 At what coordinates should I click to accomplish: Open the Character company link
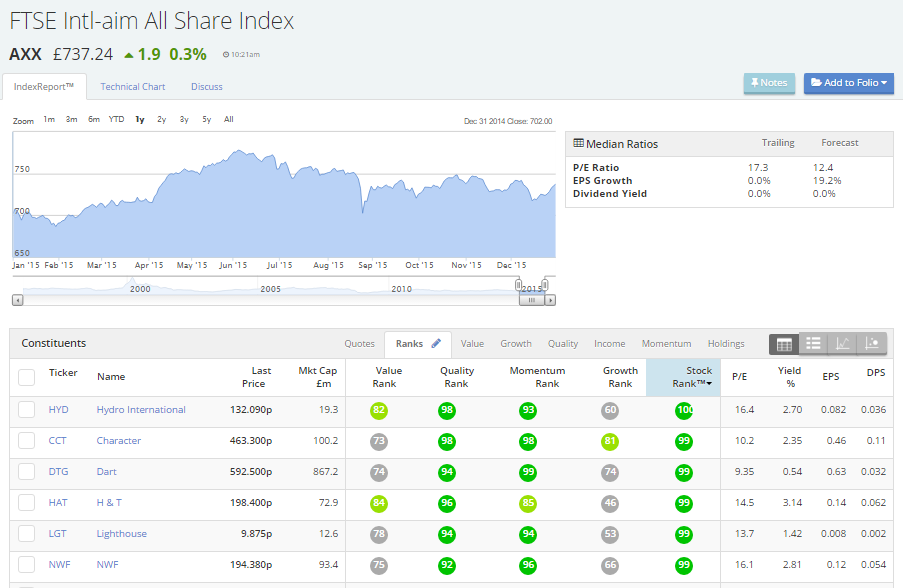point(119,441)
